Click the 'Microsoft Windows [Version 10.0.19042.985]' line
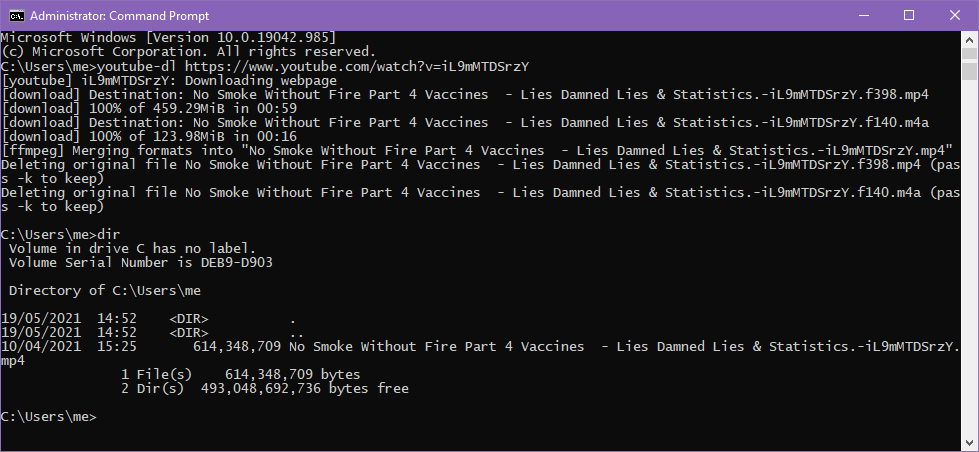Viewport: 979px width, 452px height. [x=169, y=37]
